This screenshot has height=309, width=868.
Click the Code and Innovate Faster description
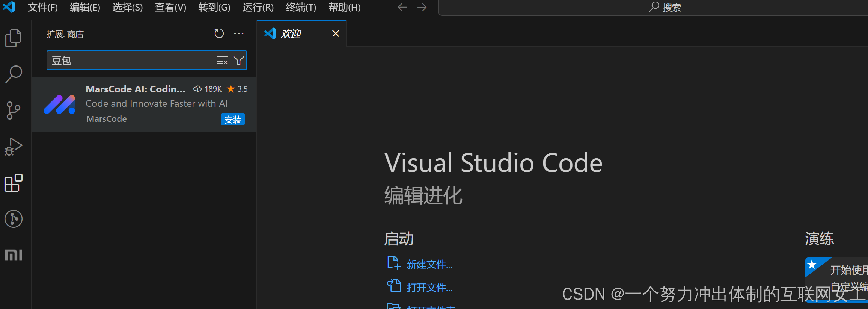click(157, 103)
